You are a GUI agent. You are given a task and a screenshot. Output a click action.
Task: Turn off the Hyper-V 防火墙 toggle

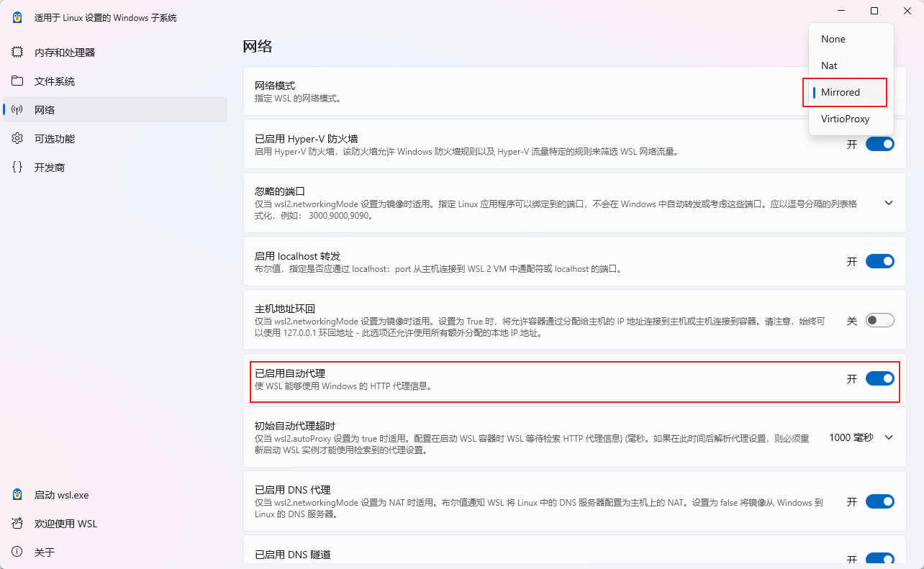(879, 144)
